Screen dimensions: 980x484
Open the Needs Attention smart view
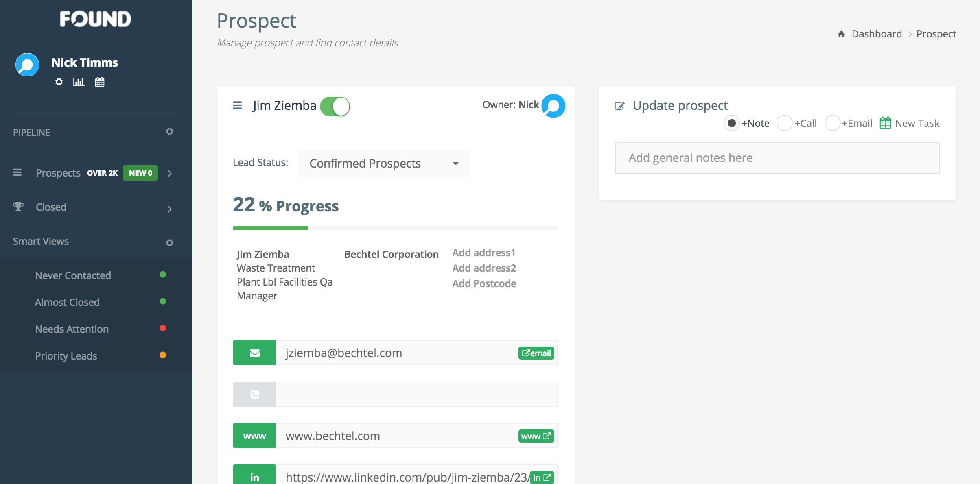click(x=72, y=329)
